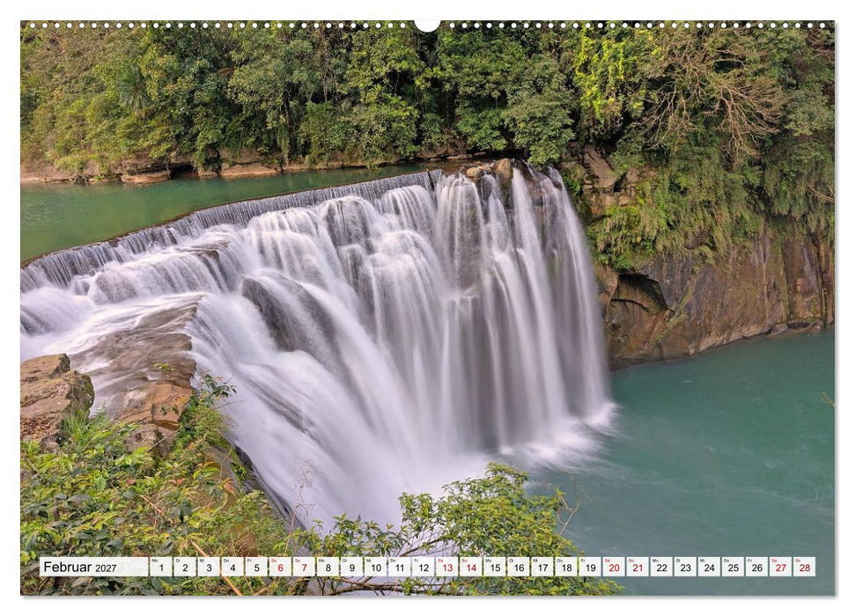Select day 16 in the calendar strip
Viewport: 855px width, 616px height.
pyautogui.click(x=519, y=567)
